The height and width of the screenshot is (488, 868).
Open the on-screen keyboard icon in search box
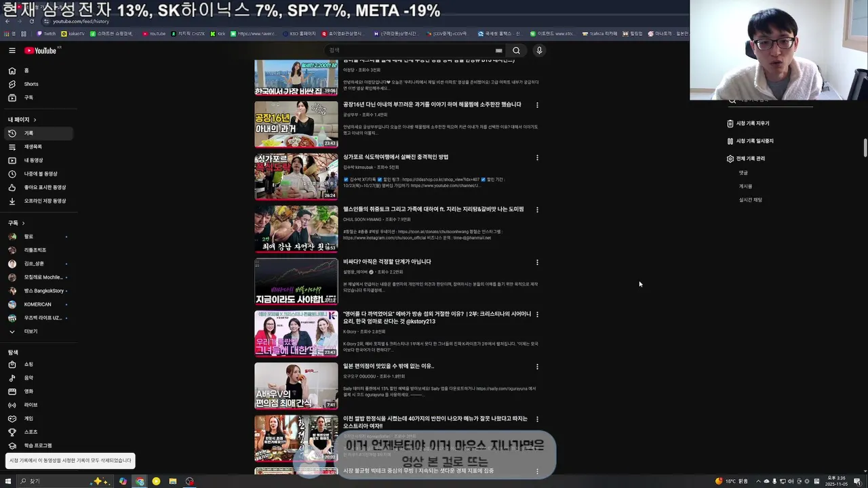coord(498,50)
